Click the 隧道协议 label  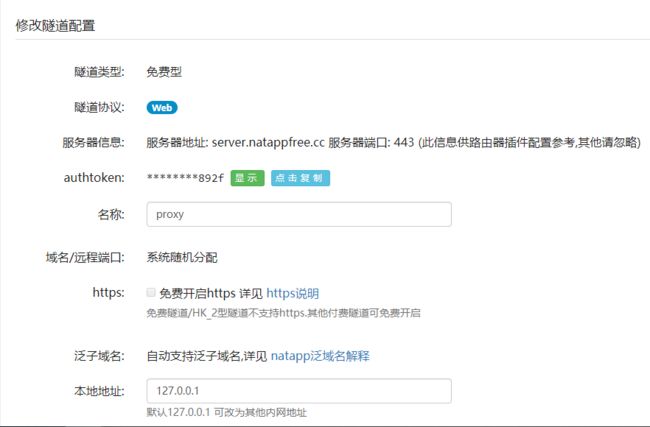[x=99, y=108]
